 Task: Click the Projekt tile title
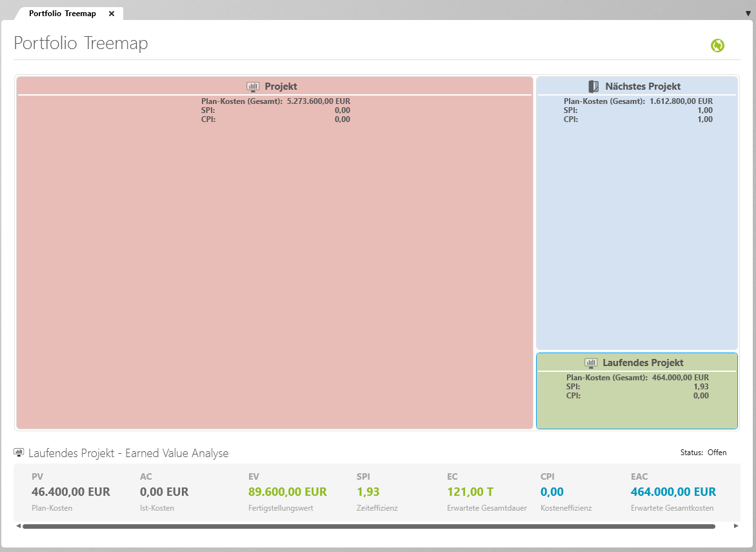tap(281, 87)
